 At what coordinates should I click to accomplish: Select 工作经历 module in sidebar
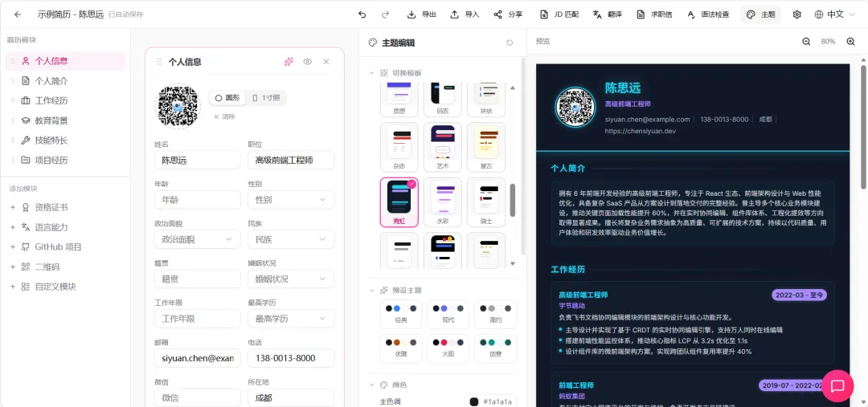coord(65,100)
